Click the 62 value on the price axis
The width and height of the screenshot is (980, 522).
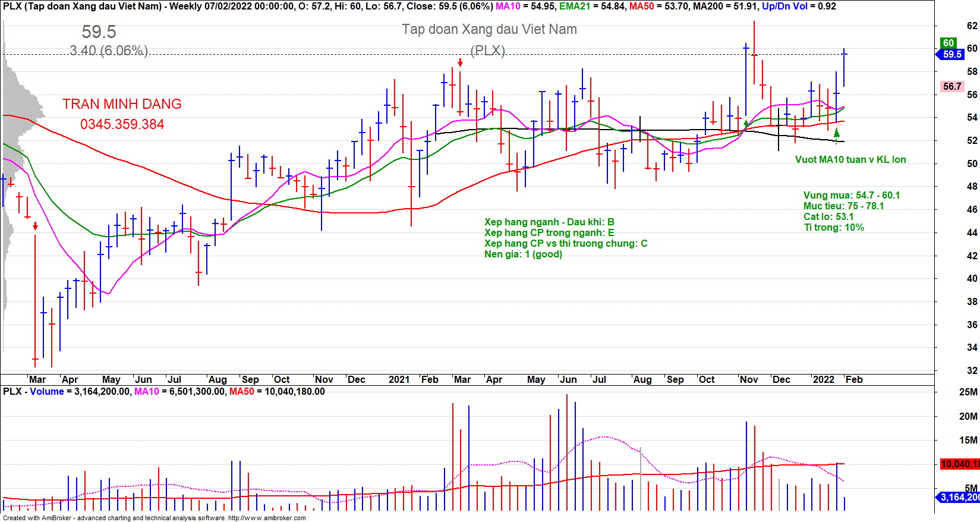[x=972, y=26]
